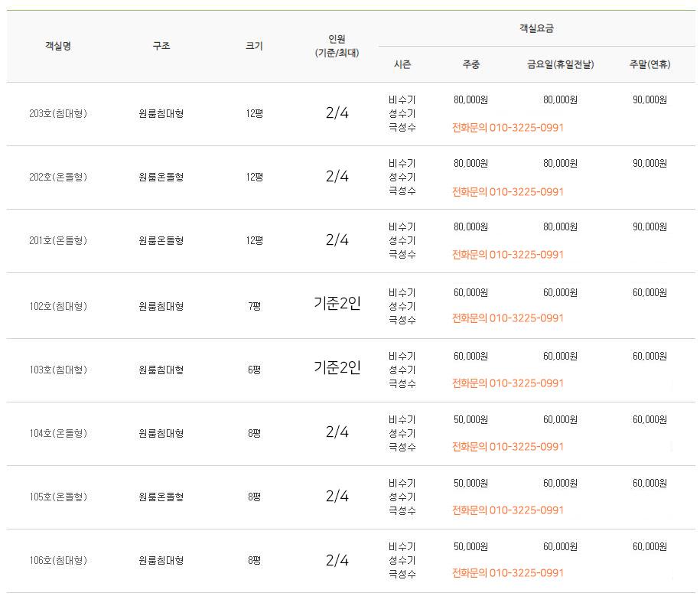The width and height of the screenshot is (700, 606).
Task: Click the 인원 (기준/최대) column header
Action: (337, 46)
